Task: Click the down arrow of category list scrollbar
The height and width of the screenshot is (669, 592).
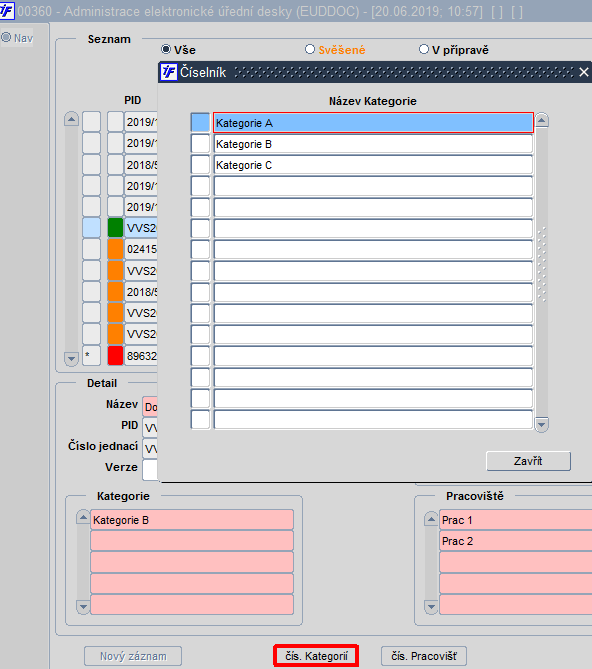Action: 542,424
